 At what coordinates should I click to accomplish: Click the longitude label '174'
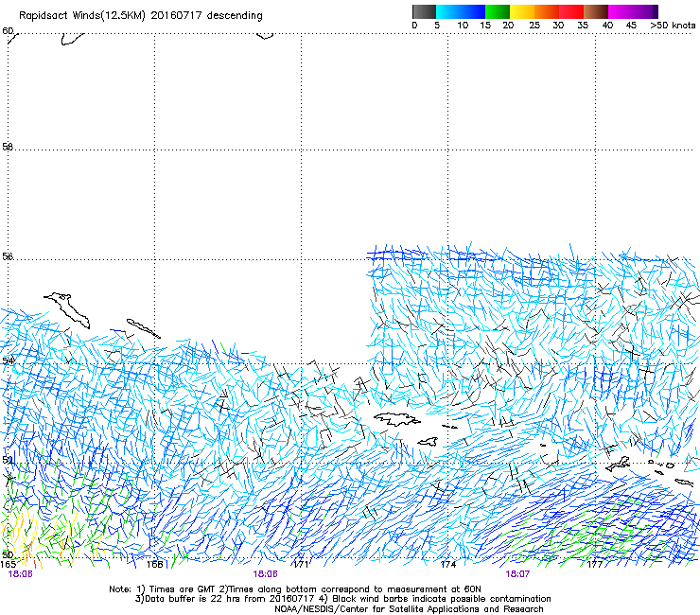point(448,565)
